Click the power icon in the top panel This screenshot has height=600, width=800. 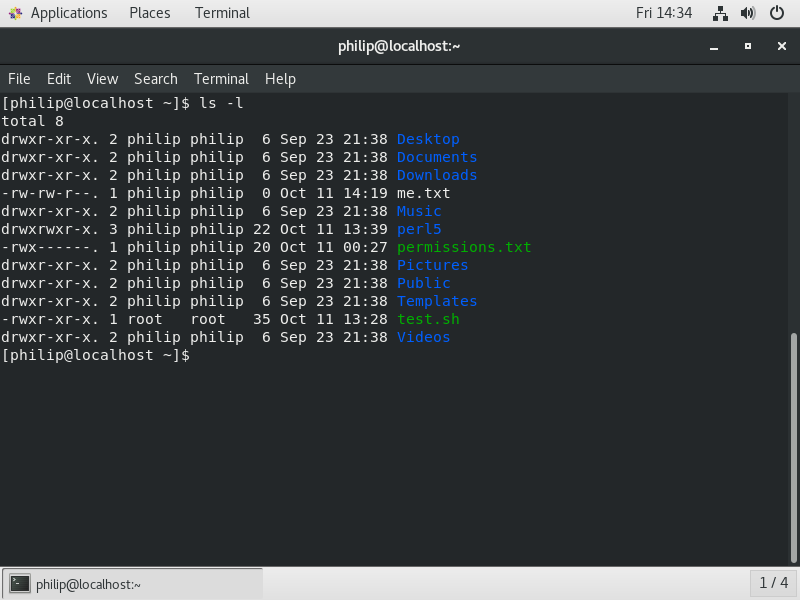coord(777,13)
